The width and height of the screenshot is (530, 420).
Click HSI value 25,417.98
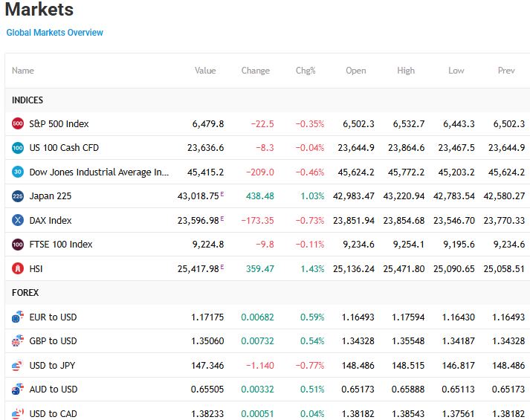pos(198,269)
